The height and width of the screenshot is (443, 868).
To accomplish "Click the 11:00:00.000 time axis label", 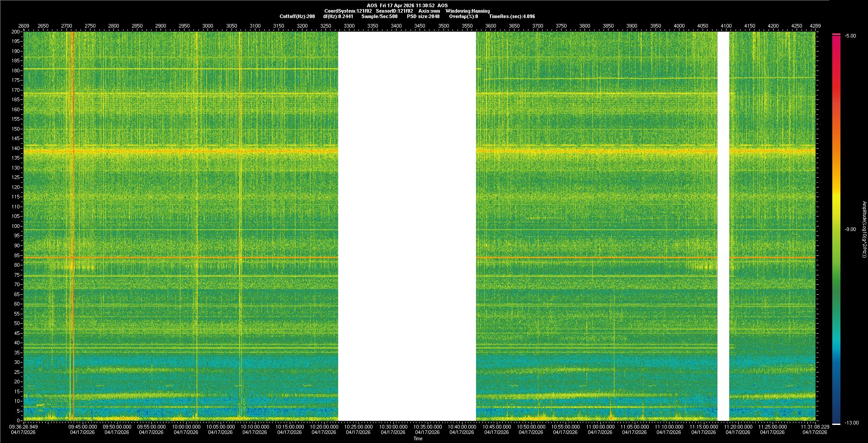I will [x=600, y=426].
